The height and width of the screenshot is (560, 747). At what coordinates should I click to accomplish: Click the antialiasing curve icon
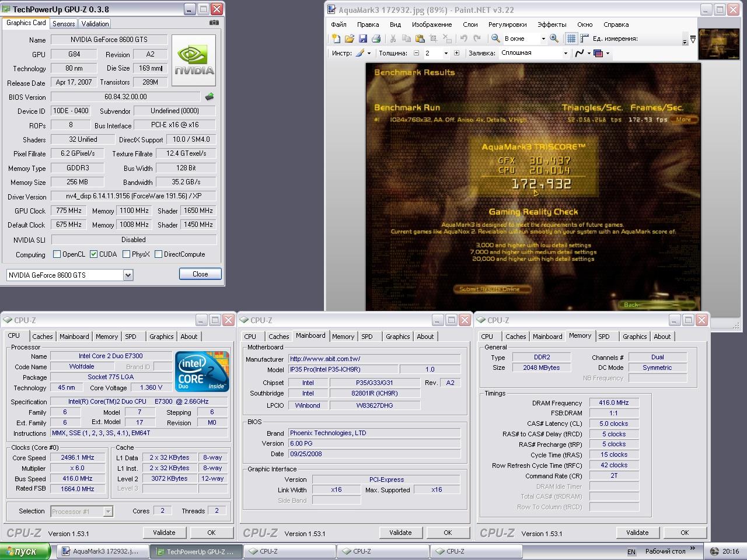[x=579, y=53]
